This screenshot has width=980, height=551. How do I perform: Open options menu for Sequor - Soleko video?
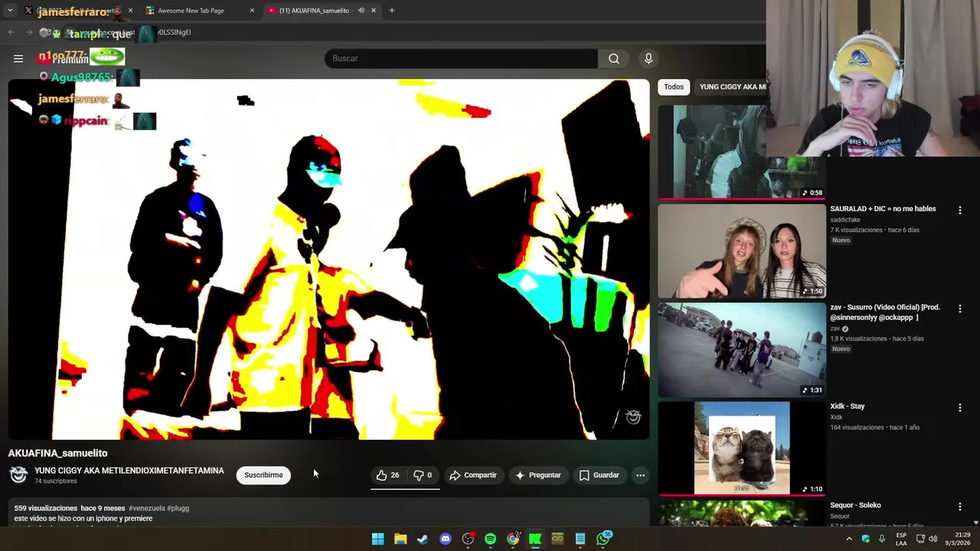[x=959, y=507]
